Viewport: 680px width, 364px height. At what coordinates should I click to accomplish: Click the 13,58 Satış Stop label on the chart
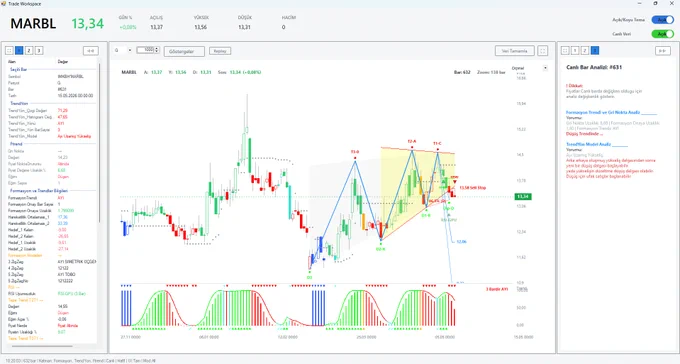pyautogui.click(x=473, y=188)
